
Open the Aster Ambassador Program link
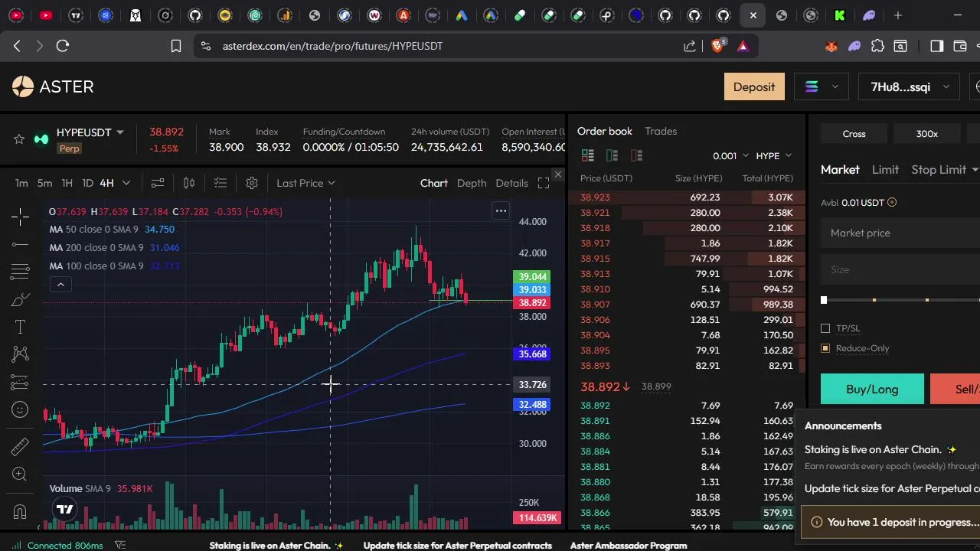click(629, 546)
